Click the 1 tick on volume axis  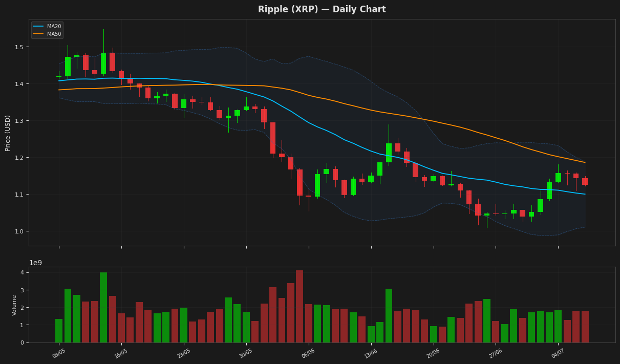tap(23, 325)
